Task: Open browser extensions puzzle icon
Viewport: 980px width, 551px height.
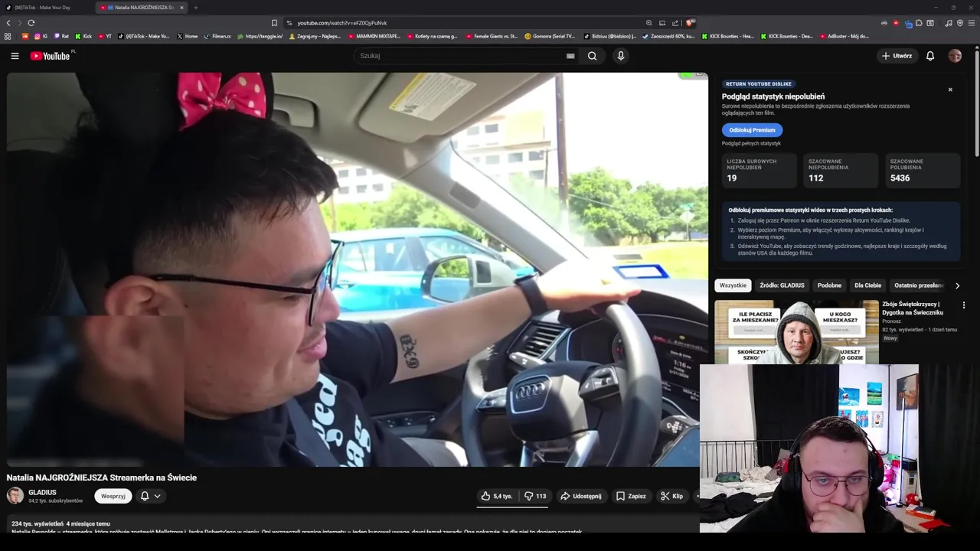Action: point(919,23)
